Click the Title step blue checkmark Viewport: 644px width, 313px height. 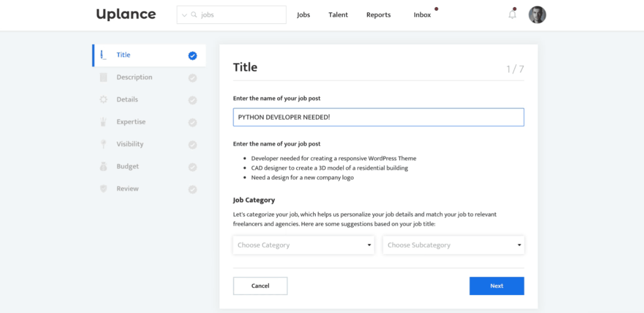pyautogui.click(x=193, y=56)
